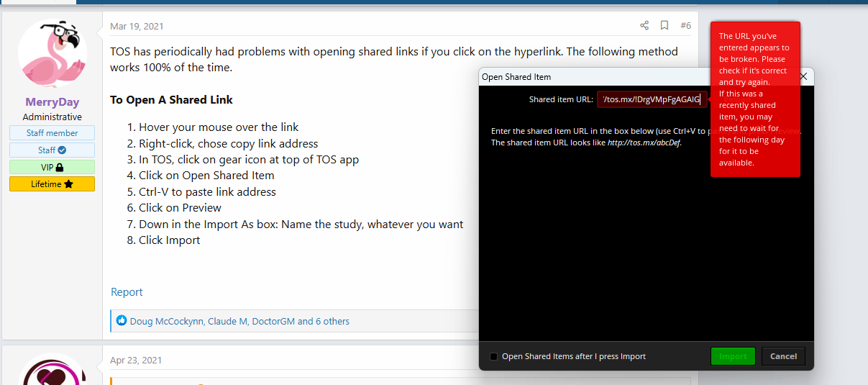View who liked: Doug McCockynn and others

tap(239, 322)
